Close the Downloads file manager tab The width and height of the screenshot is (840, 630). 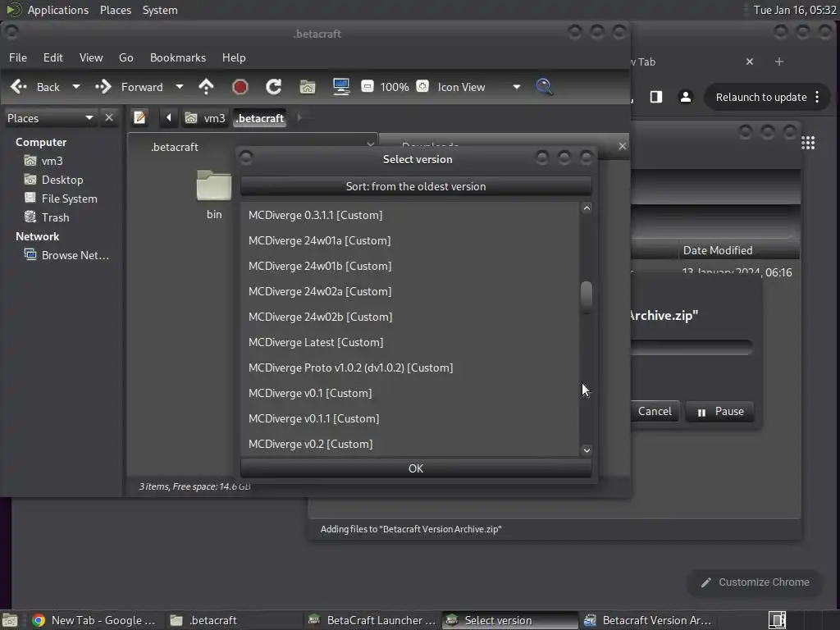[x=622, y=146]
